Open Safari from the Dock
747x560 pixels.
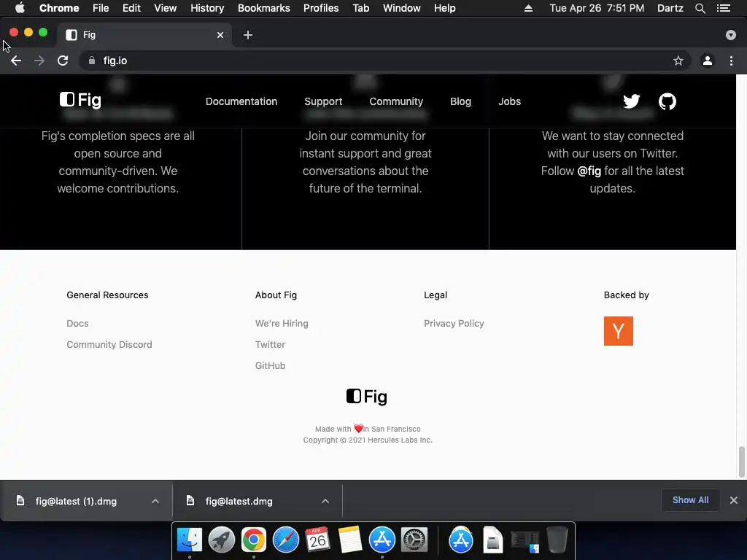point(286,540)
